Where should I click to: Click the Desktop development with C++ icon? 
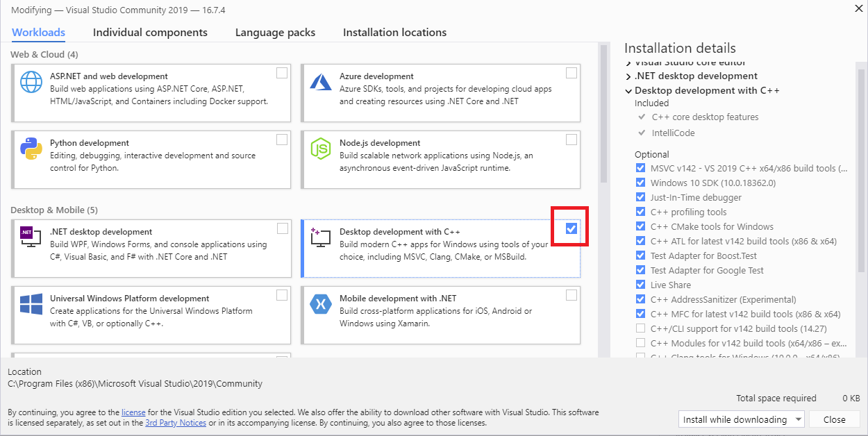[321, 238]
